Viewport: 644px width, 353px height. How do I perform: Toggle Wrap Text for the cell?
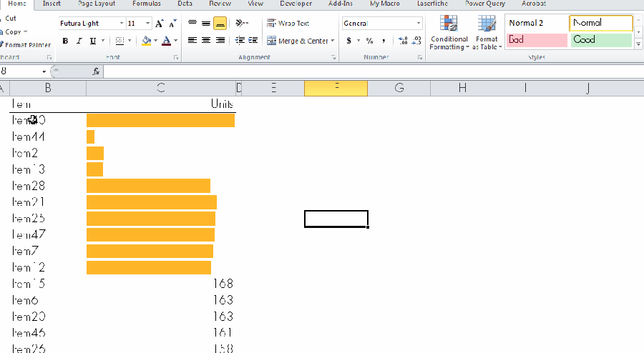tap(288, 24)
